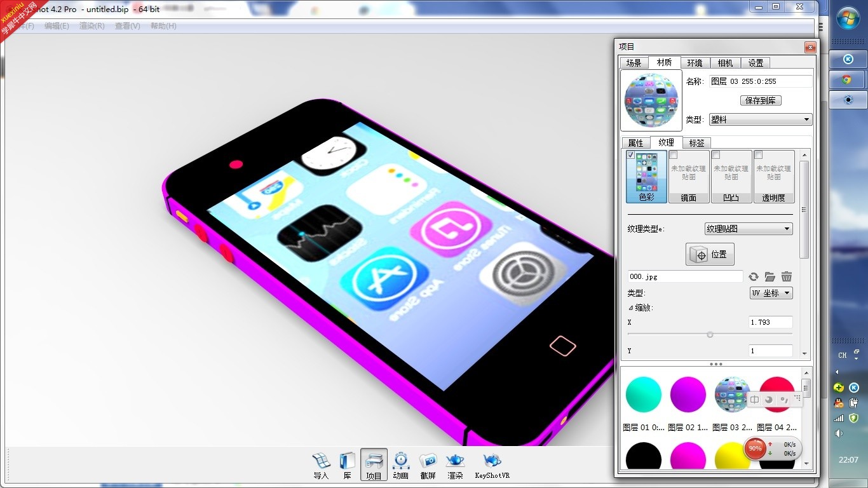
Task: Open the 导入 (Import) toolbar icon
Action: coord(321,464)
